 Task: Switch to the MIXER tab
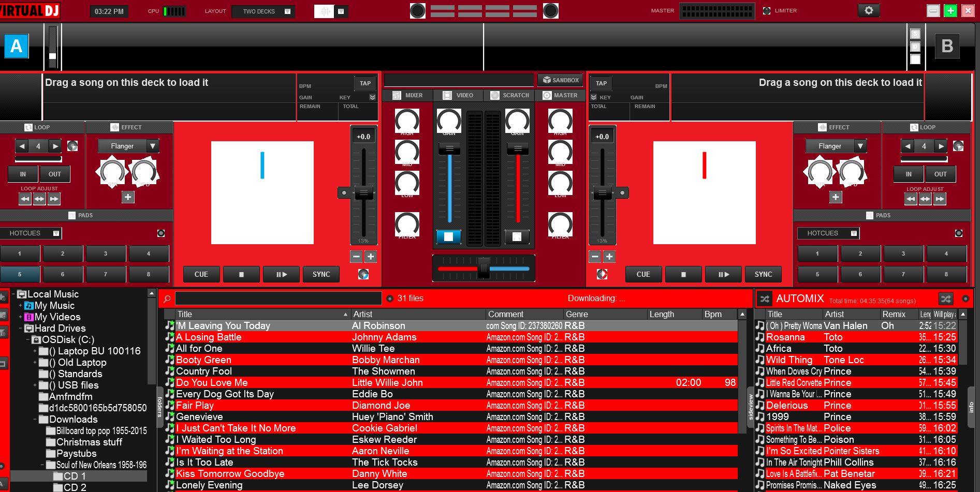coord(407,95)
